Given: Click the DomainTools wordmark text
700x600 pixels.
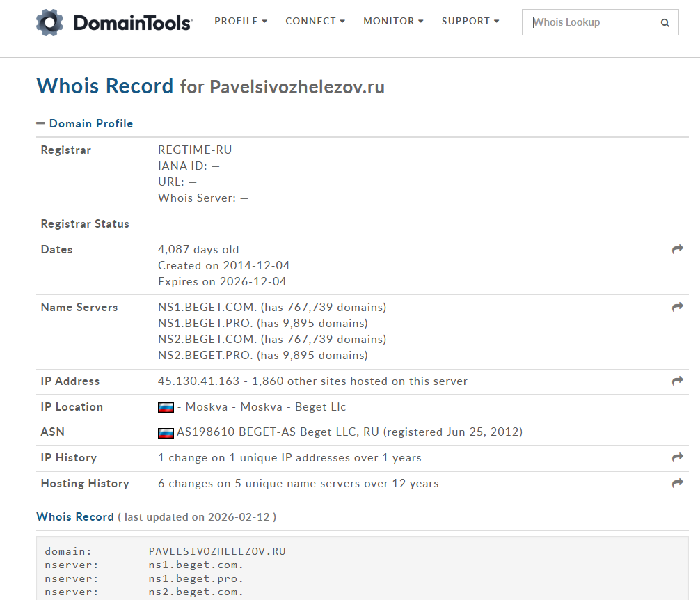Looking at the screenshot, I should tap(132, 23).
